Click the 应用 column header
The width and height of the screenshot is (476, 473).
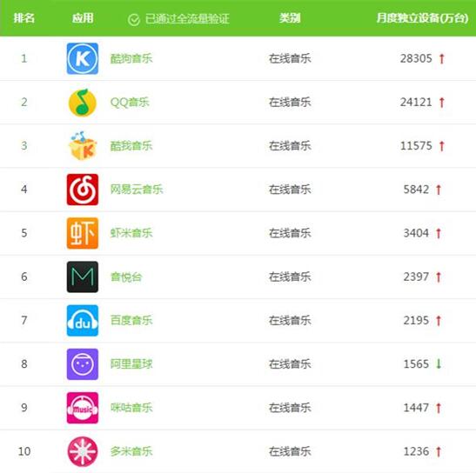point(83,18)
